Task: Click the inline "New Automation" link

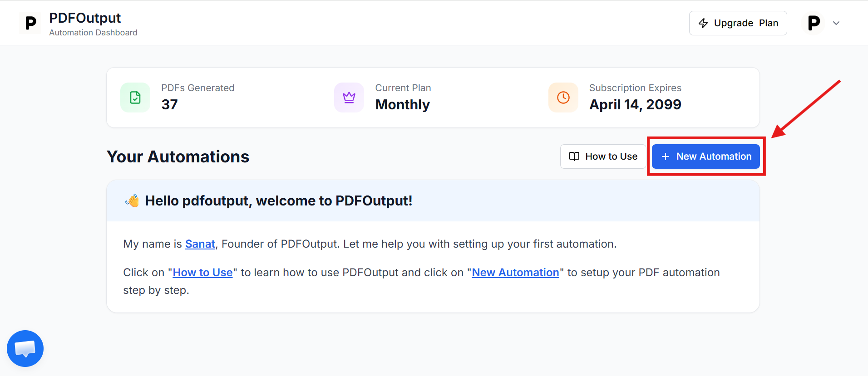Action: (515, 273)
